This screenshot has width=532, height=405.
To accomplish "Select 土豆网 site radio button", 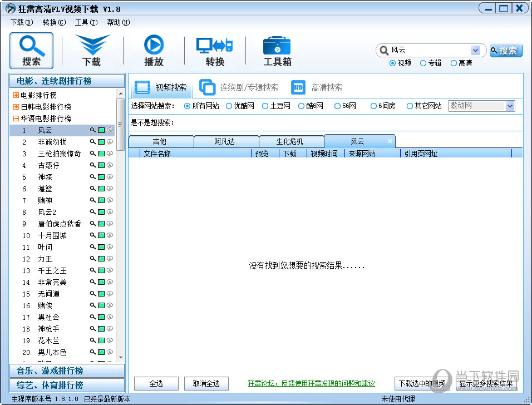I will tap(265, 106).
